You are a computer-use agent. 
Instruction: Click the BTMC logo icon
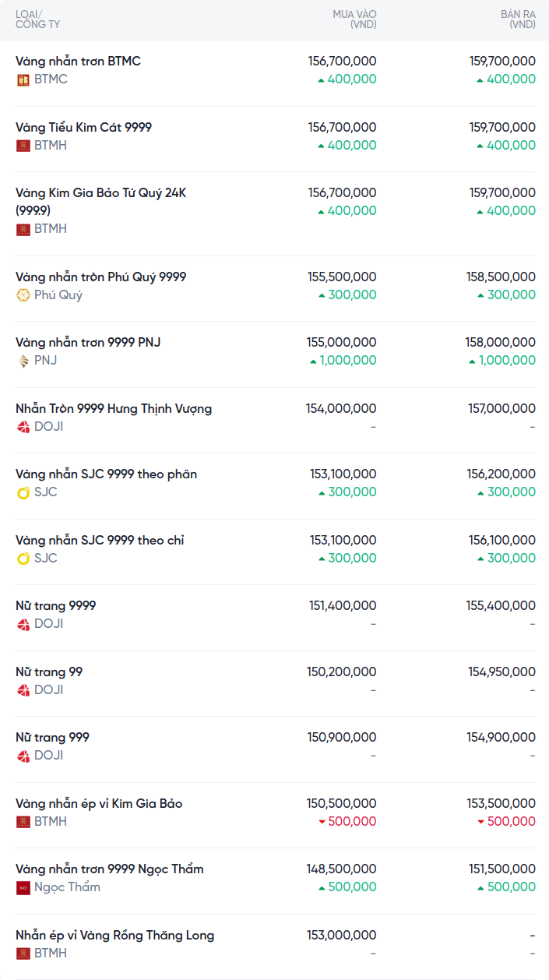[x=23, y=79]
